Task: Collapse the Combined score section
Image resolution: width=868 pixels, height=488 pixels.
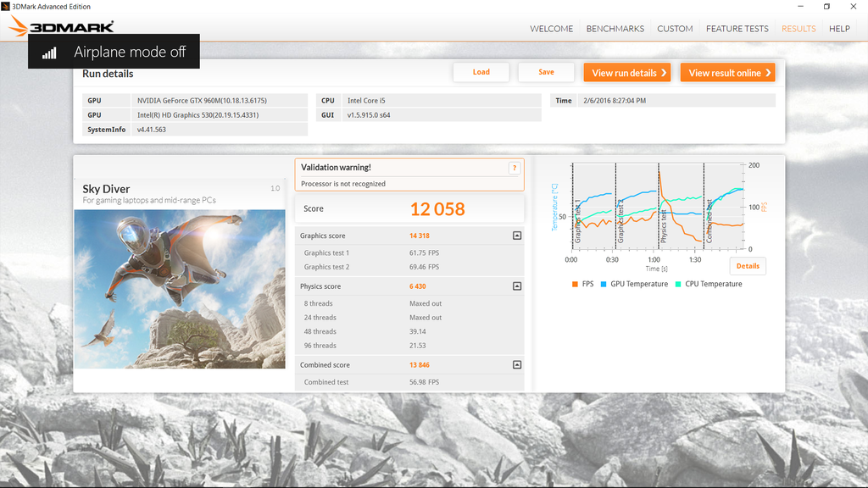Action: click(x=517, y=364)
